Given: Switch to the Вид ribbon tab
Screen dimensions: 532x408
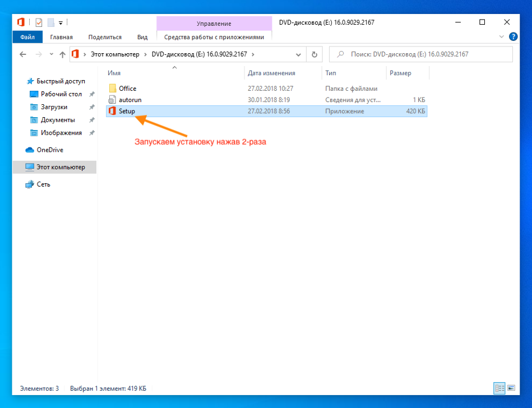Looking at the screenshot, I should point(142,37).
